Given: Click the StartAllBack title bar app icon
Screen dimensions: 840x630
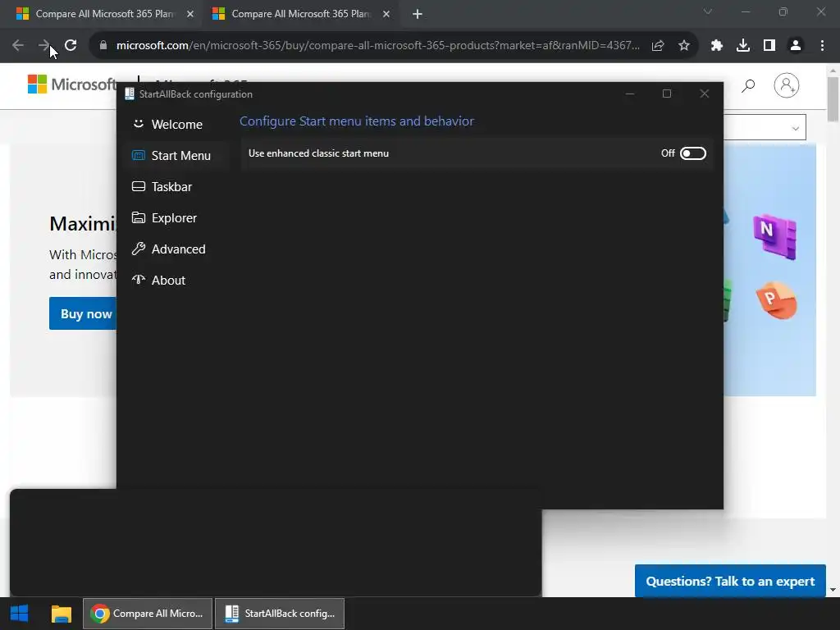Looking at the screenshot, I should [x=129, y=94].
